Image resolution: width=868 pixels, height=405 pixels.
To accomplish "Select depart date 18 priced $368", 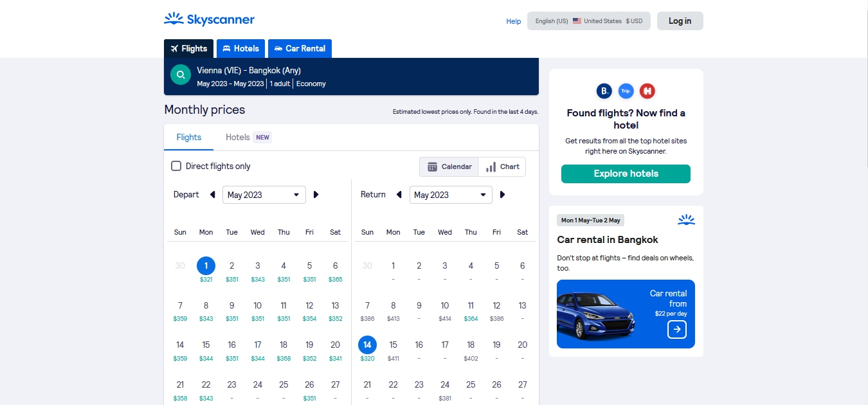I will point(284,350).
